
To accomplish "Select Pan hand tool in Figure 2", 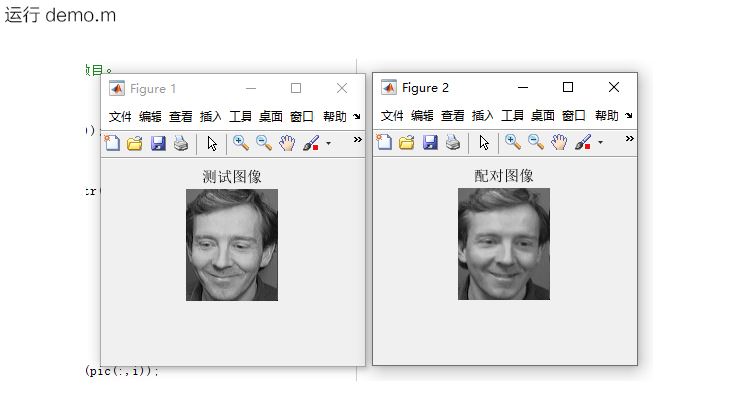I will (x=559, y=142).
